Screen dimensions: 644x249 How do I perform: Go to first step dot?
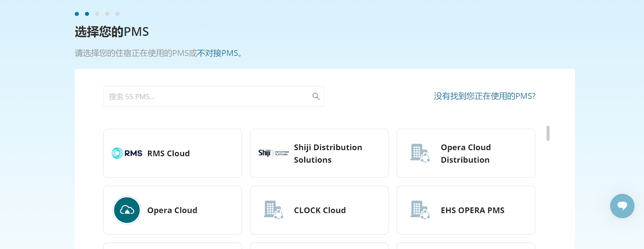[77, 14]
